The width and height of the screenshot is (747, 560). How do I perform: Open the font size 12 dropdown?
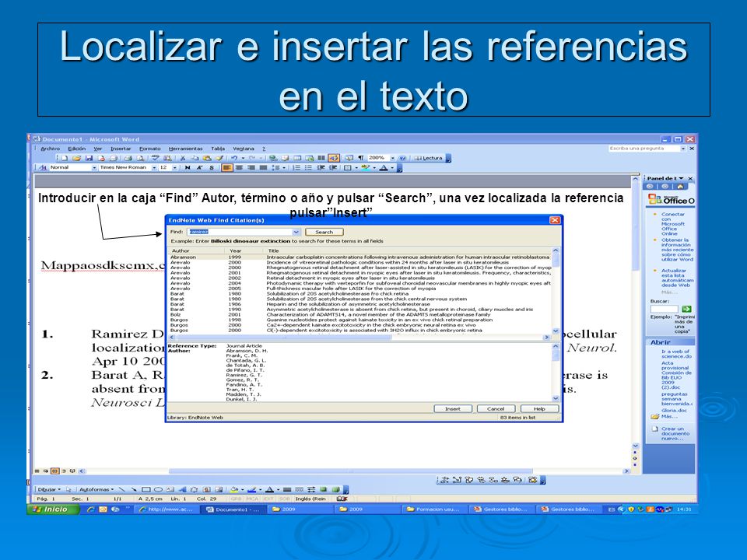(x=175, y=168)
